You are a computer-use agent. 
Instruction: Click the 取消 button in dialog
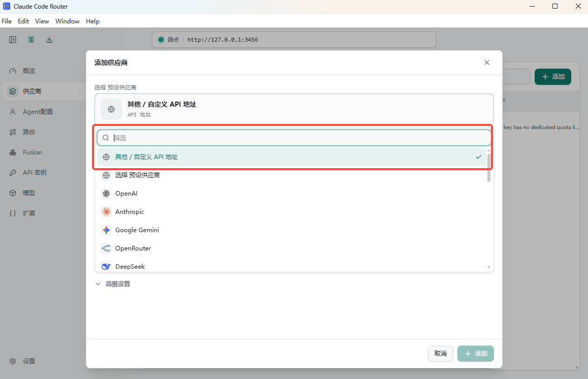440,354
